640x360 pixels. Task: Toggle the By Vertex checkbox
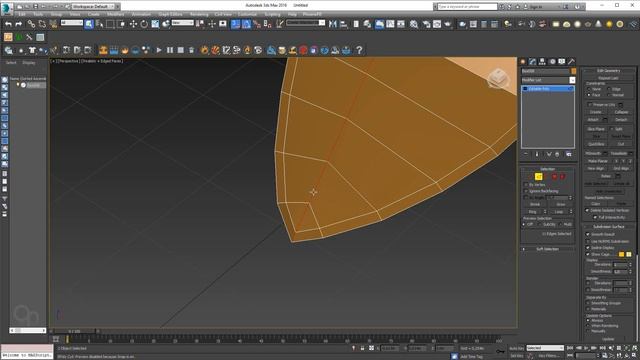pos(526,185)
